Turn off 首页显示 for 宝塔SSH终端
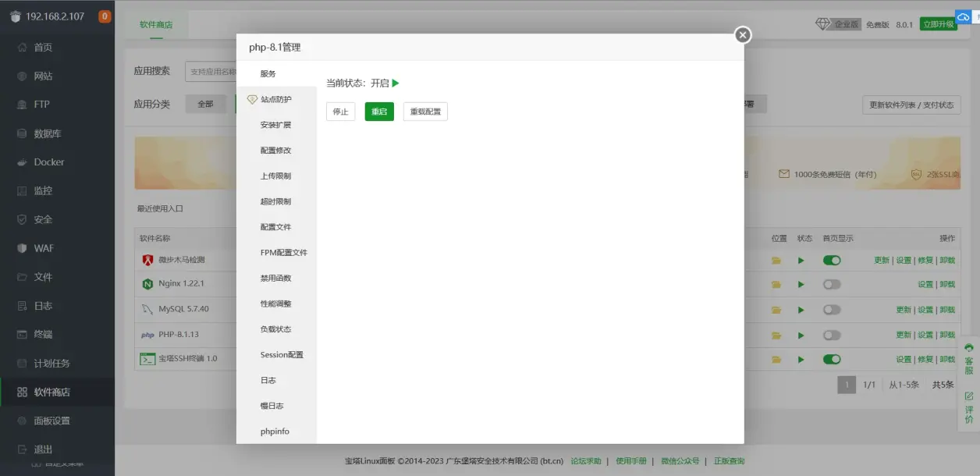This screenshot has width=980, height=476. pos(832,359)
